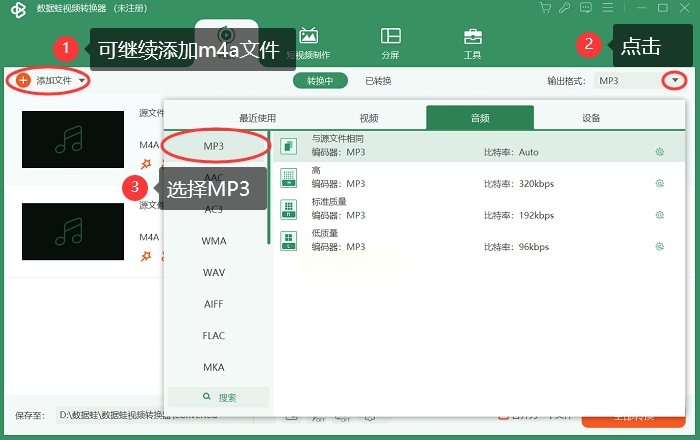Open settings gear for 96kbps preset

tap(659, 247)
